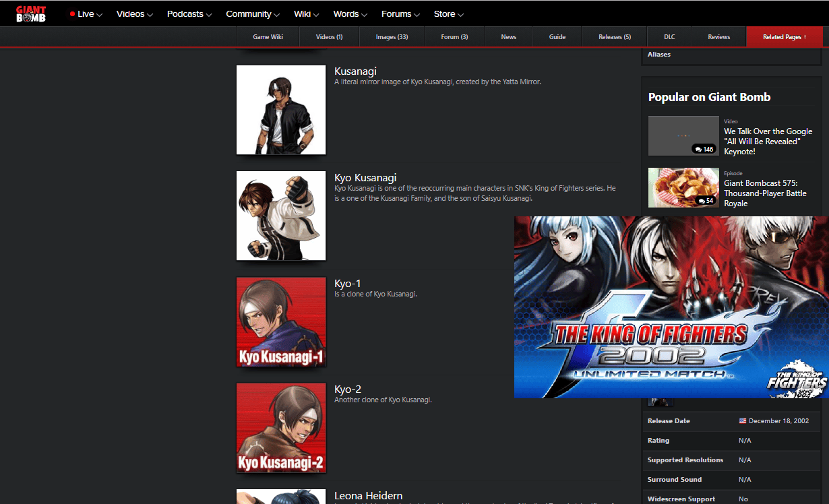
Task: Open the Giant Bombcast 575 episode thumbnail
Action: [683, 187]
